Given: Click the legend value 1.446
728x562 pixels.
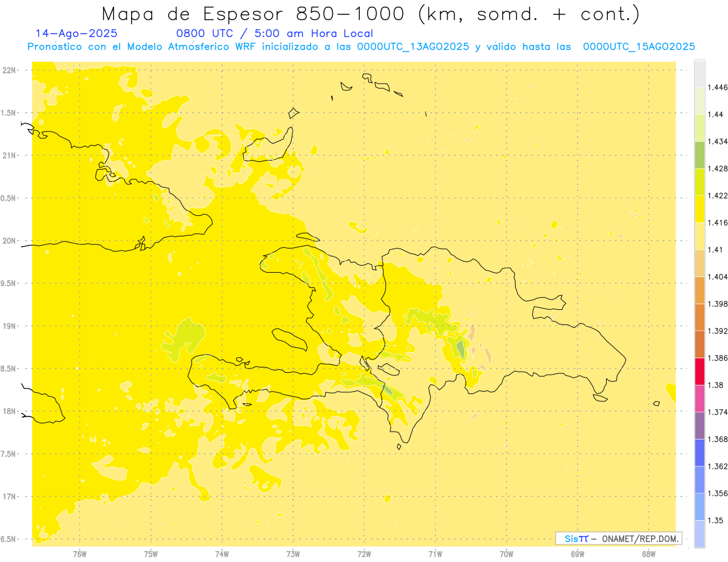Looking at the screenshot, I should [719, 87].
